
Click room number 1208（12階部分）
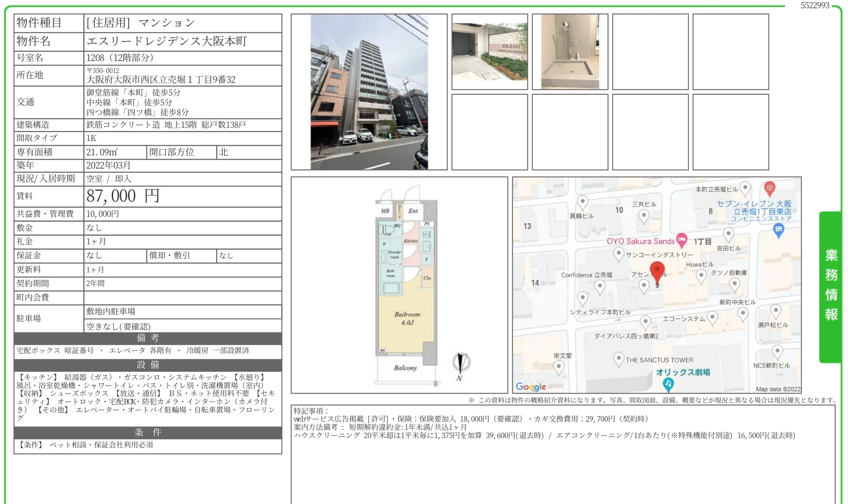(120, 58)
